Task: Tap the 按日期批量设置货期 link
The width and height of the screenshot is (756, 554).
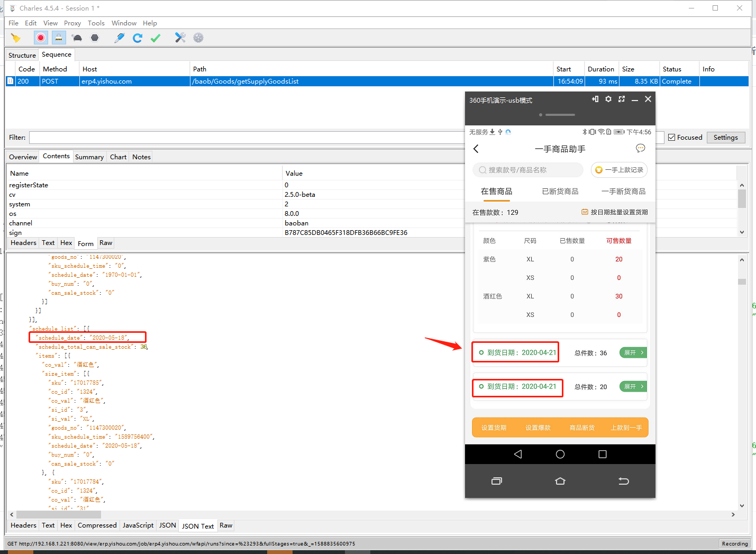Action: (615, 212)
